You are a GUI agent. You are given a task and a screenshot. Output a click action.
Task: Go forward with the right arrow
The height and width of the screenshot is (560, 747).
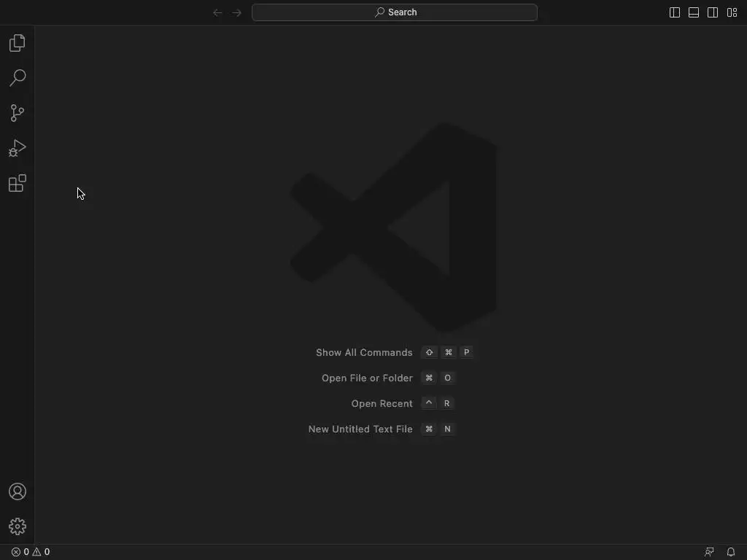(x=236, y=12)
